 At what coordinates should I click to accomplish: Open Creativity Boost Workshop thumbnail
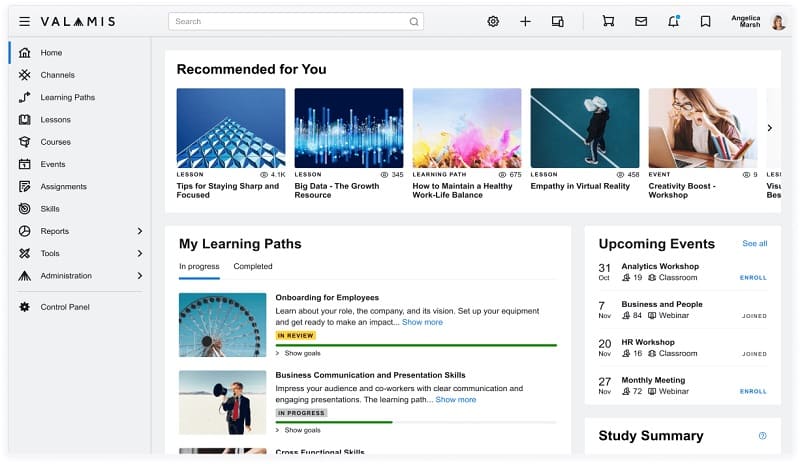click(703, 128)
